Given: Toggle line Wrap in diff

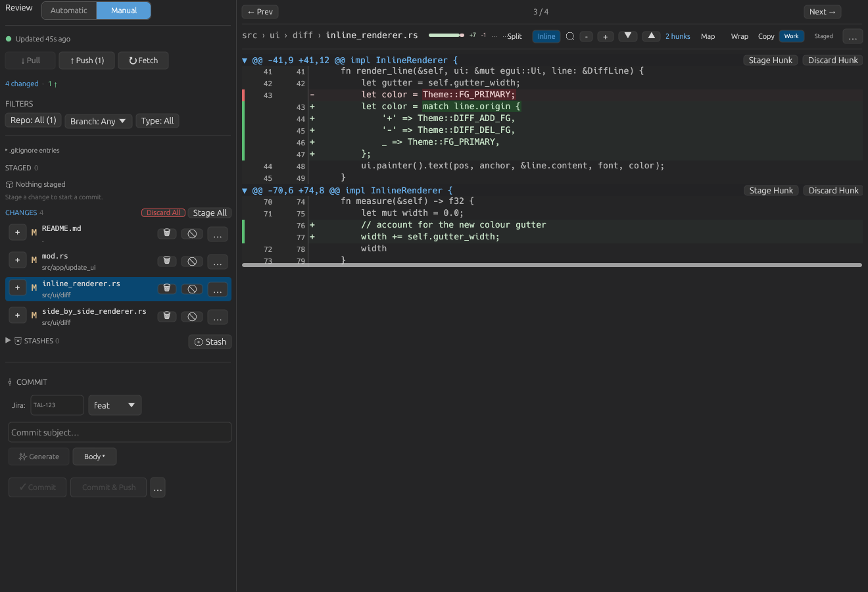Looking at the screenshot, I should pos(740,36).
